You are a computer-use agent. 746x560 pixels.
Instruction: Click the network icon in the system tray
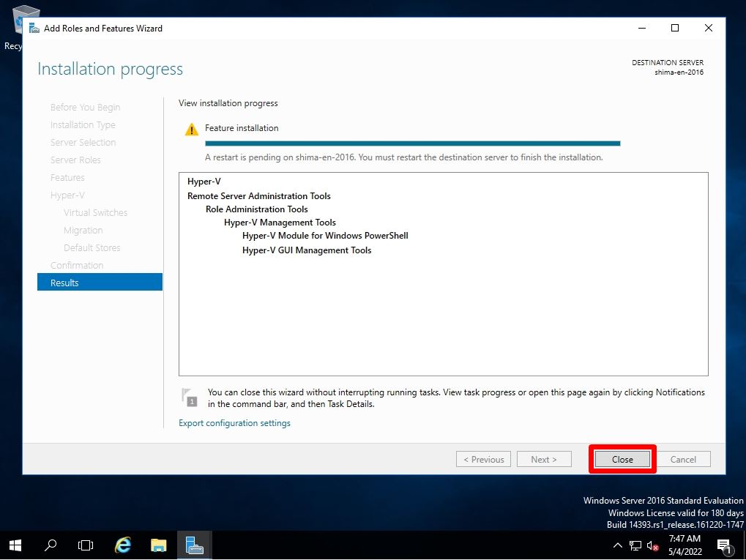(x=635, y=546)
